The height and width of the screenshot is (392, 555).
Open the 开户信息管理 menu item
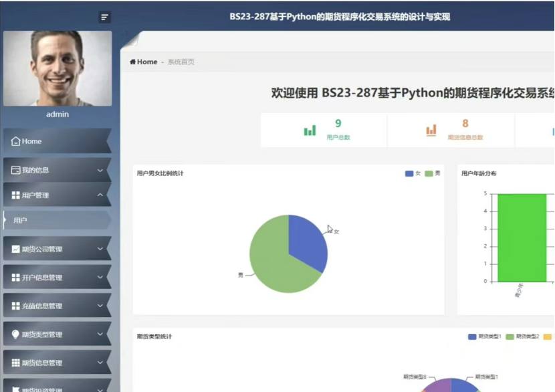point(58,277)
